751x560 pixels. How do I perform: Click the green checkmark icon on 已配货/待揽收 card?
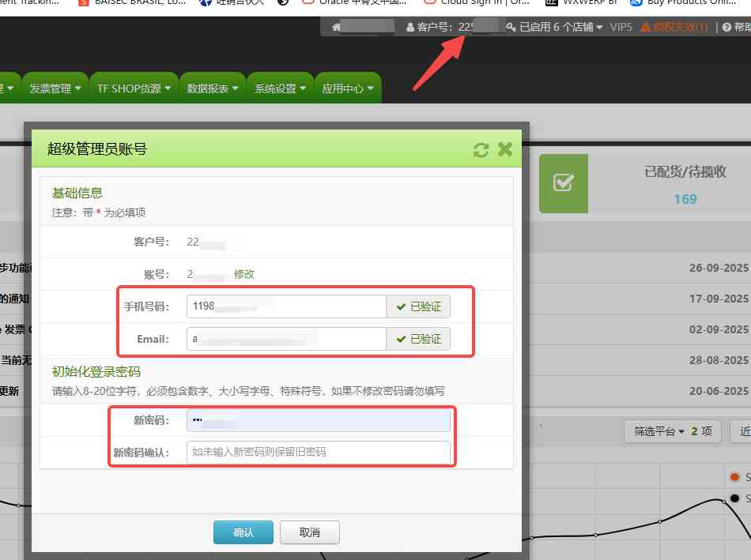pos(564,182)
